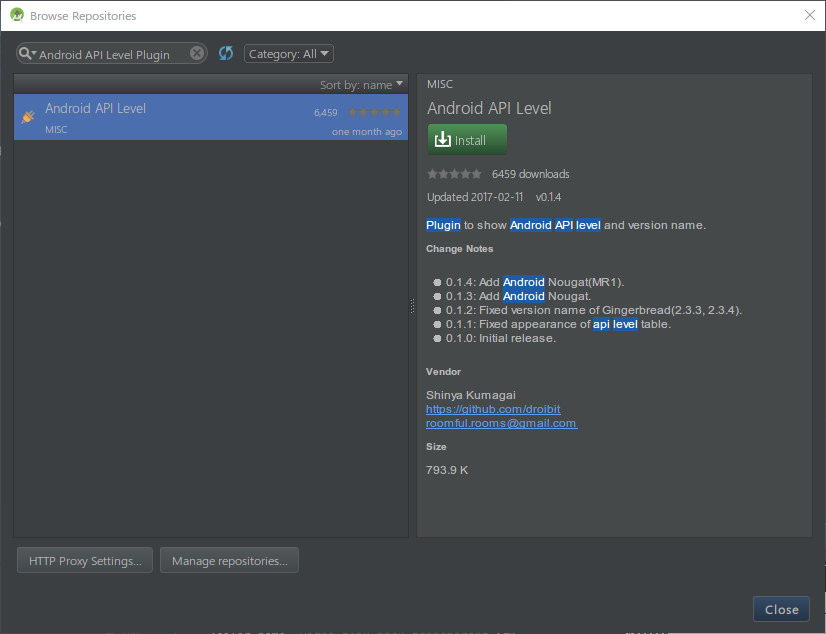Open the github.com/droibit link
Image resolution: width=826 pixels, height=634 pixels.
click(x=493, y=409)
